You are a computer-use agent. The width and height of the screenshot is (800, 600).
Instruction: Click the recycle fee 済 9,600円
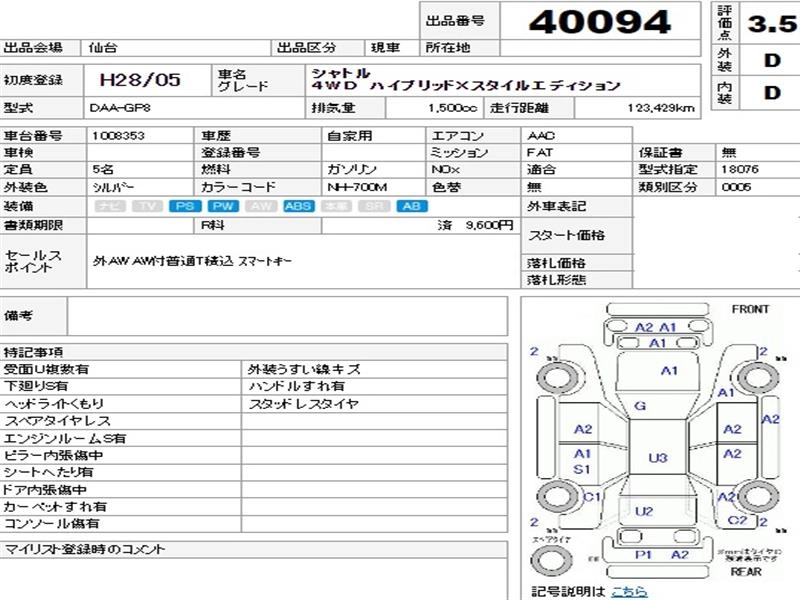475,225
